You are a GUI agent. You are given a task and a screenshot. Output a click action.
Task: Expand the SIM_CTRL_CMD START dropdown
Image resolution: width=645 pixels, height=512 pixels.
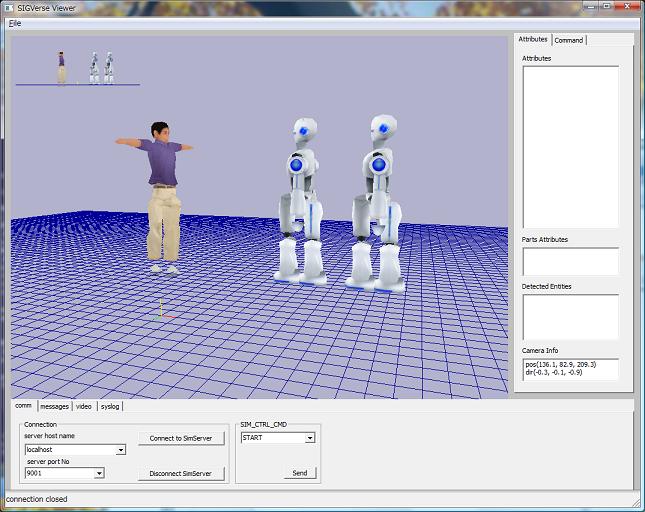[x=310, y=438]
